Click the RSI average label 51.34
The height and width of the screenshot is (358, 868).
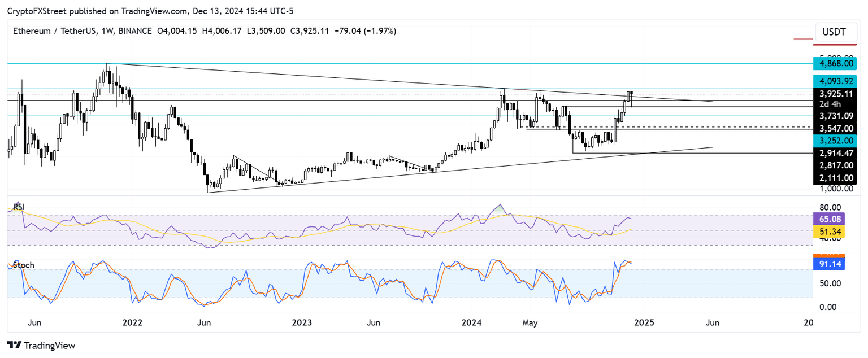click(x=828, y=230)
